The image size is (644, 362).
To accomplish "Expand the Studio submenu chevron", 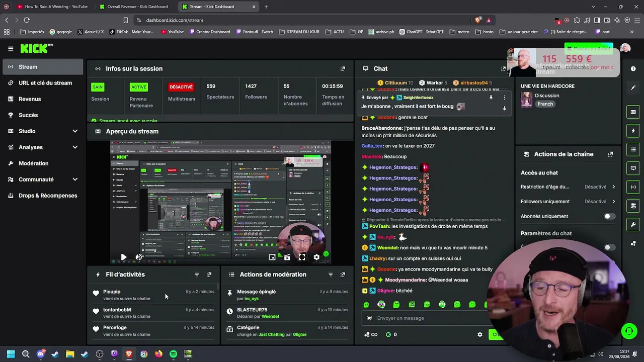I will point(75,131).
